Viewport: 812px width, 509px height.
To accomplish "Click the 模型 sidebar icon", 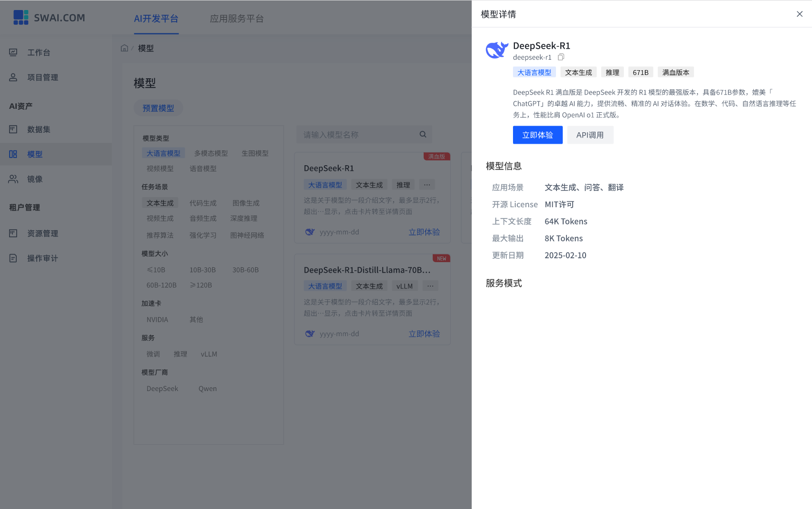I will click(x=13, y=154).
